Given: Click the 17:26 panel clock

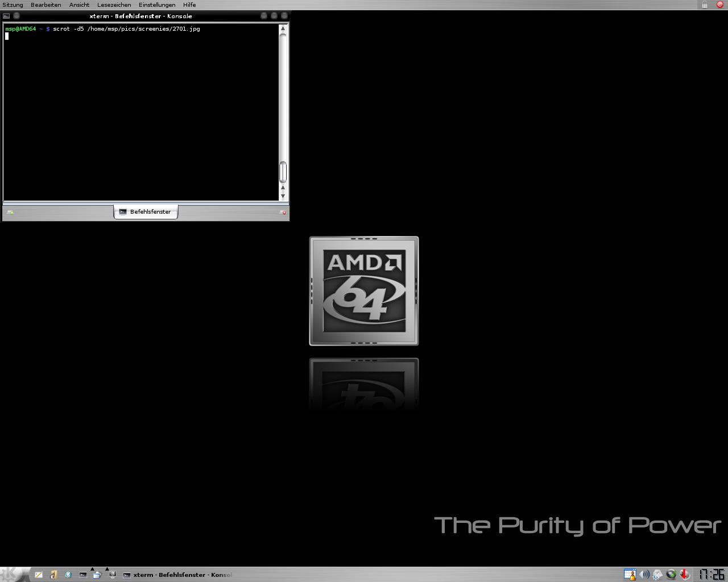Looking at the screenshot, I should pos(712,575).
